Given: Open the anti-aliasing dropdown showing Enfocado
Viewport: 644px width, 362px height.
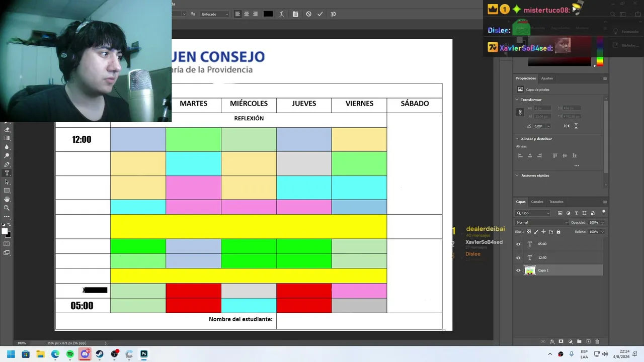Looking at the screenshot, I should pyautogui.click(x=215, y=14).
